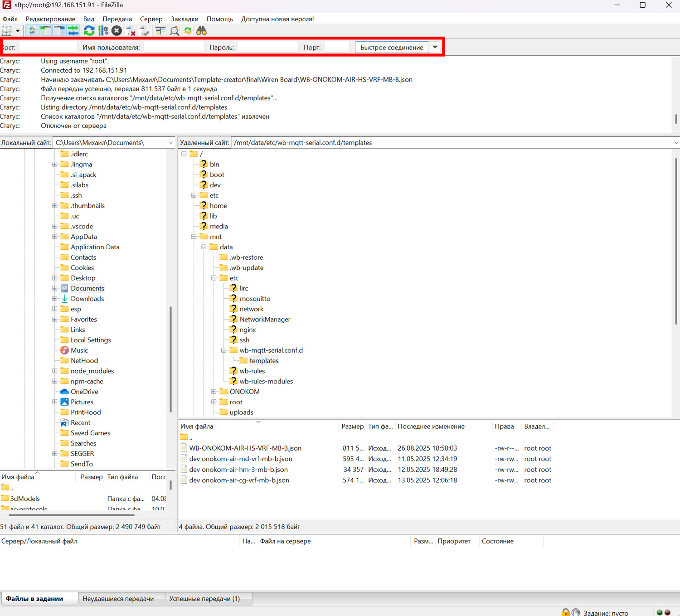
Task: Click process queue toggle icon
Action: [x=103, y=31]
